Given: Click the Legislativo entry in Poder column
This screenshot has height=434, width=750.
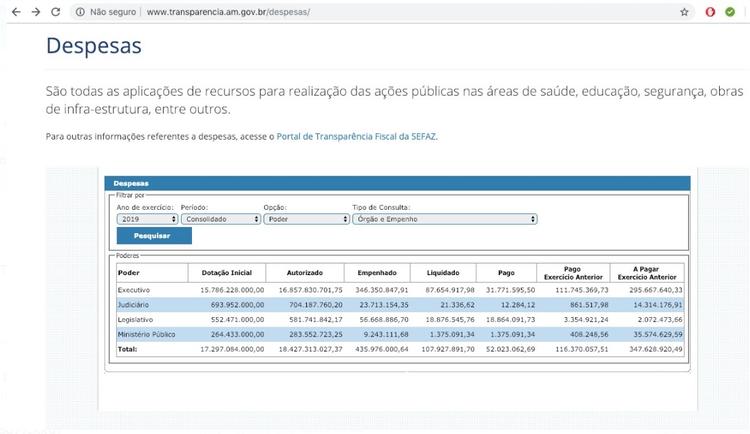Looking at the screenshot, I should (x=136, y=318).
